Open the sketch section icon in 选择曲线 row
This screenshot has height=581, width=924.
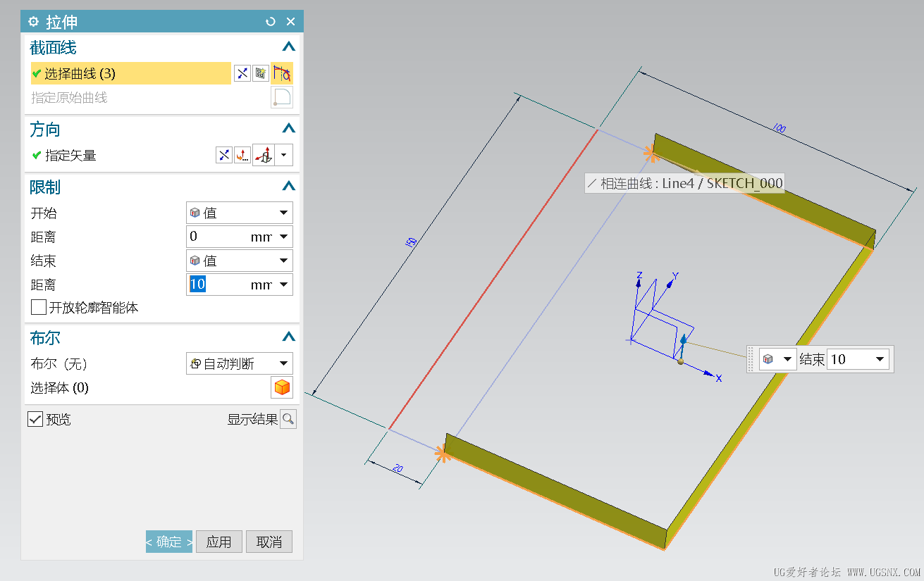261,73
